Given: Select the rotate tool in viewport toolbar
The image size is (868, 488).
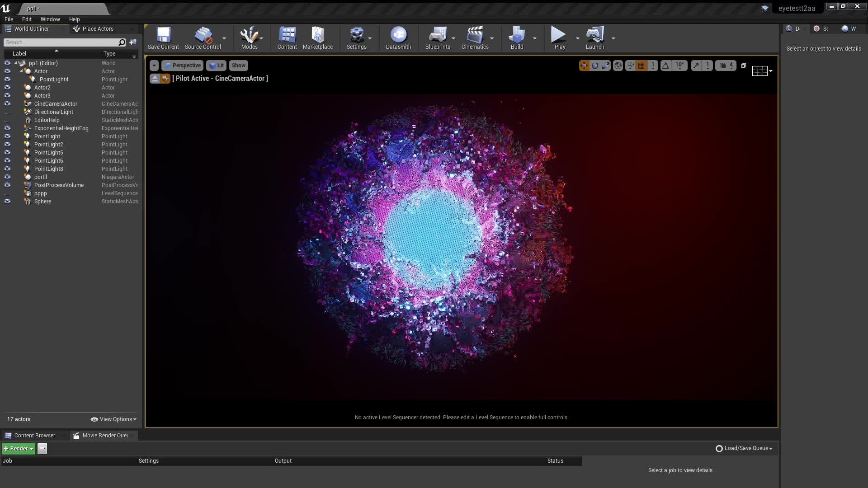Looking at the screenshot, I should (595, 66).
